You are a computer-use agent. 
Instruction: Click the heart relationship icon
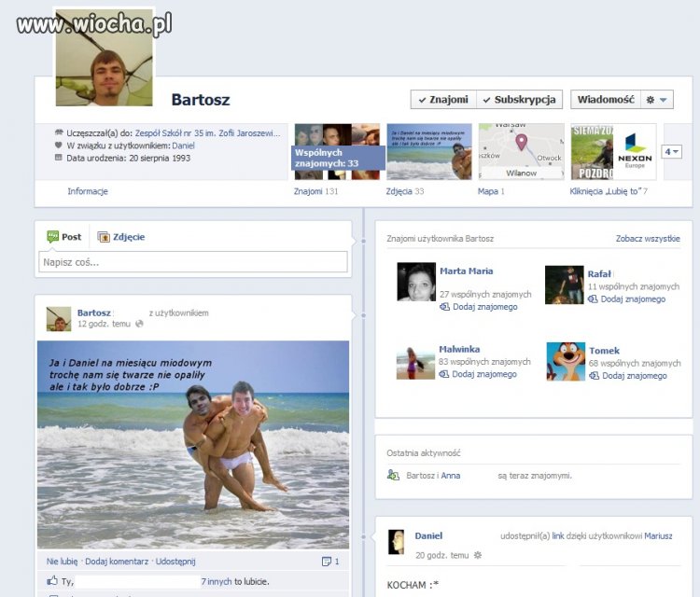point(59,145)
